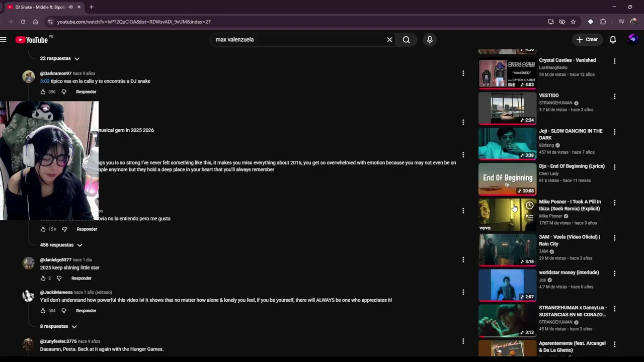Image resolution: width=644 pixels, height=362 pixels.
Task: Open the notifications bell
Action: (613, 40)
